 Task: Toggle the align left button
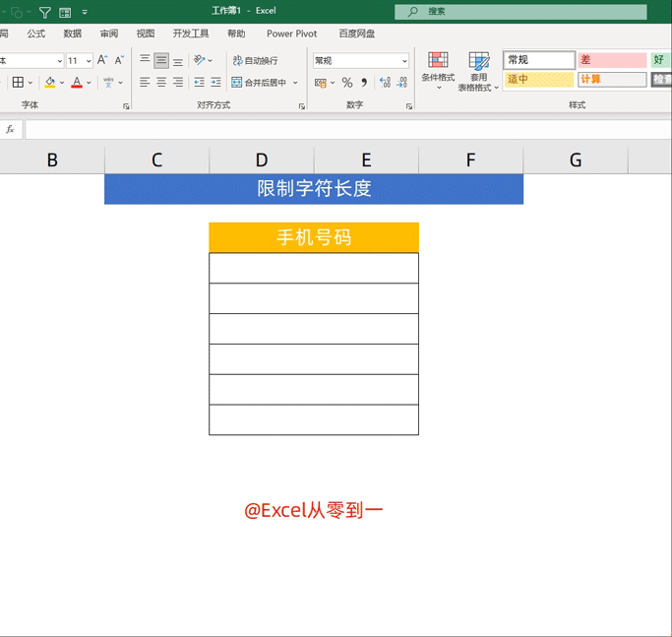click(x=145, y=82)
